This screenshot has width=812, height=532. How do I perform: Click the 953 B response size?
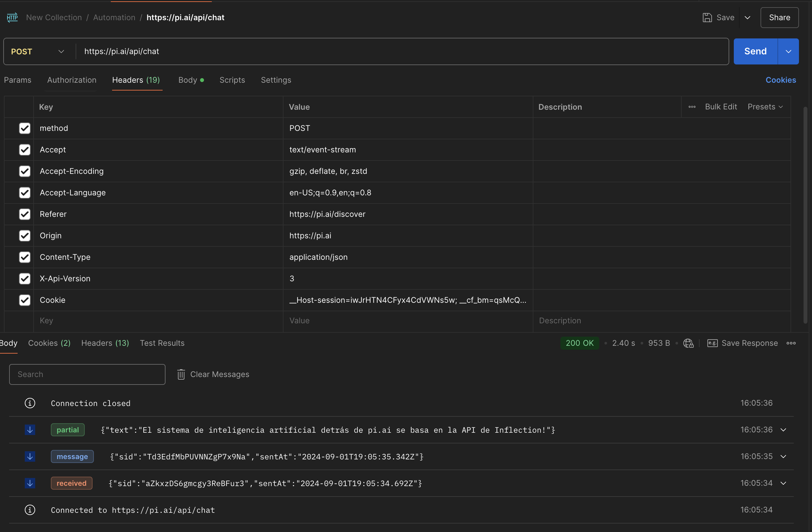point(659,343)
